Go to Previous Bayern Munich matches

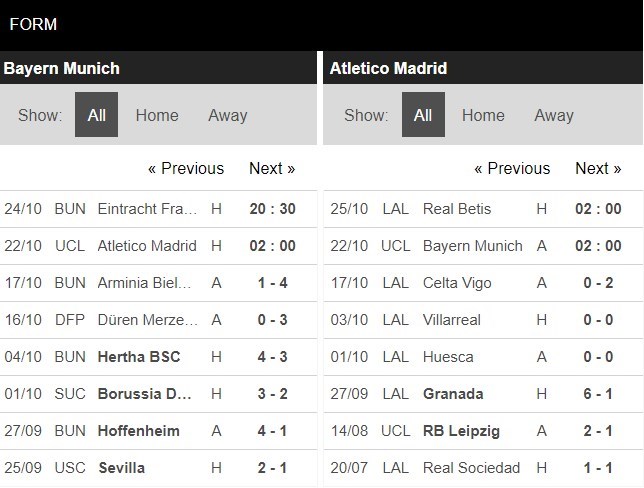(x=186, y=168)
